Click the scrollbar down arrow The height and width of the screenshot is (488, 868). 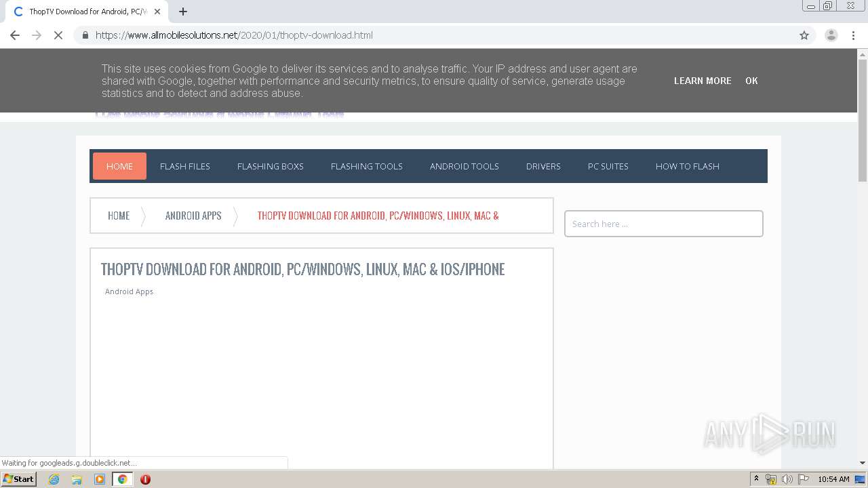pos(863,463)
